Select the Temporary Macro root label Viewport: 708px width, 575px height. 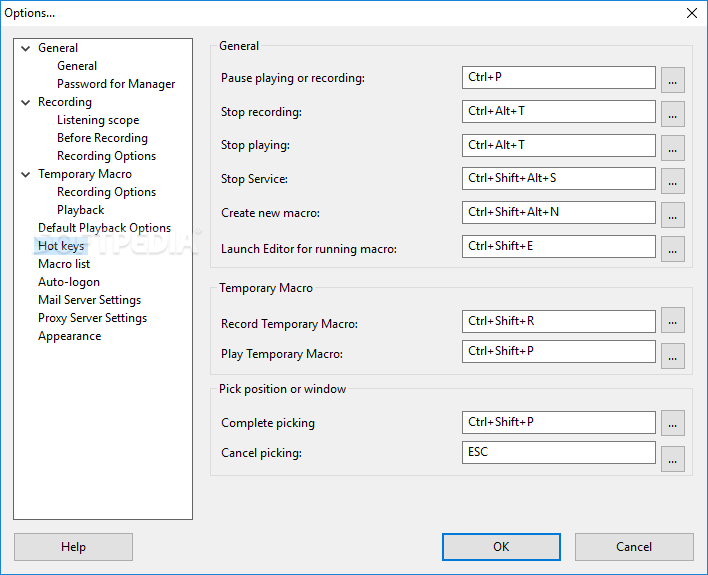85,174
